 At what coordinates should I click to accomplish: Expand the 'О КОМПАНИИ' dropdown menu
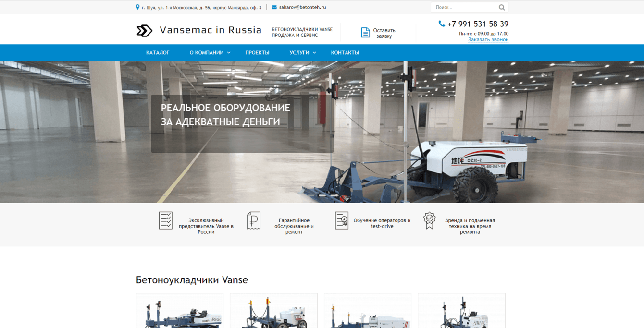[208, 52]
